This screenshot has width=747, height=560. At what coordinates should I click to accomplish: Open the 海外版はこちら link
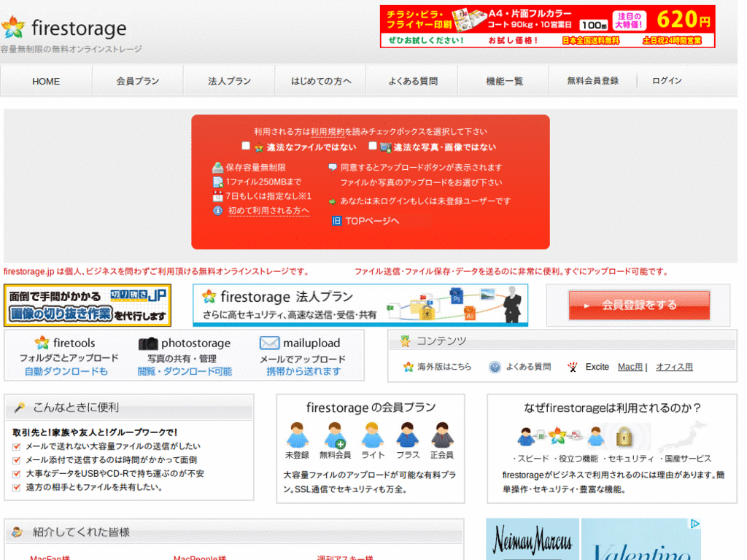(x=444, y=367)
